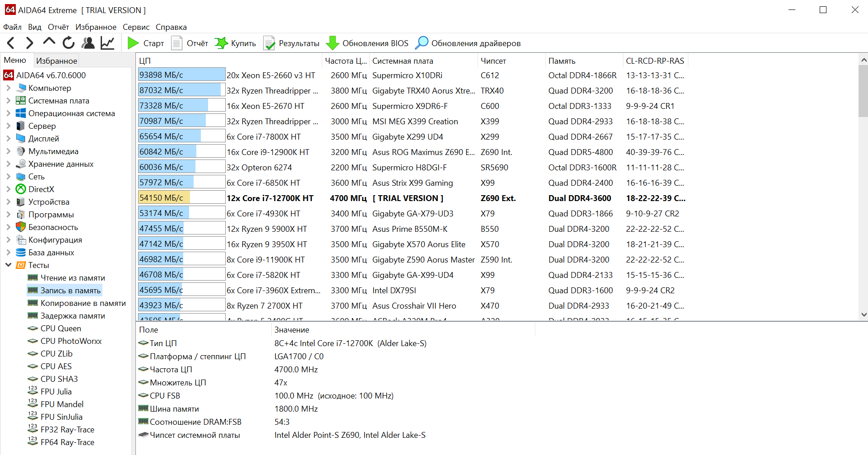868x455 pixels.
Task: Click the results list scrollbar down arrow
Action: [x=863, y=314]
